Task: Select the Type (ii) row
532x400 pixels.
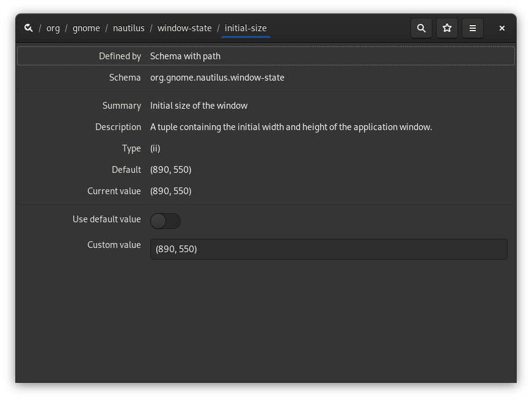Action: (266, 148)
